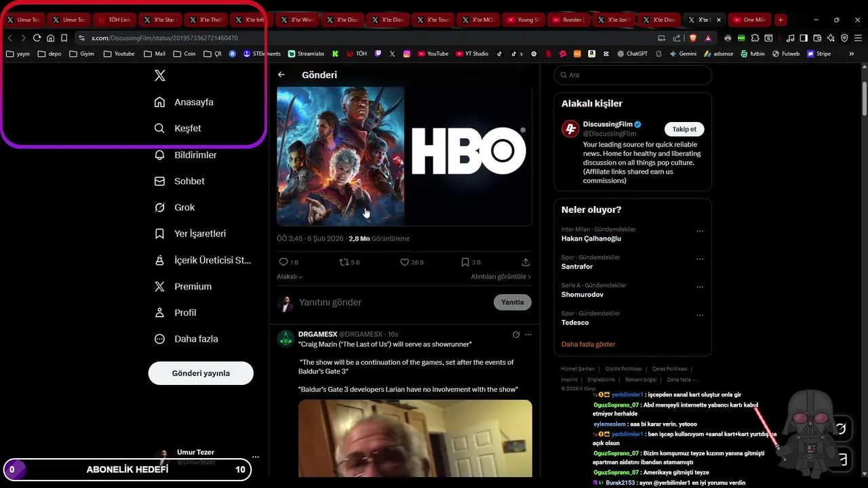The image size is (868, 488).
Task: Open the Amazon bookmark icon
Action: [x=592, y=54]
